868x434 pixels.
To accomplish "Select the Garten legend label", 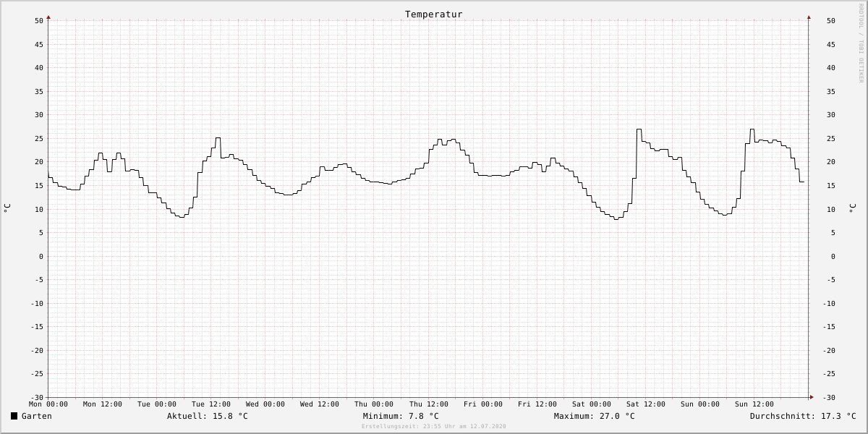I will click(37, 416).
